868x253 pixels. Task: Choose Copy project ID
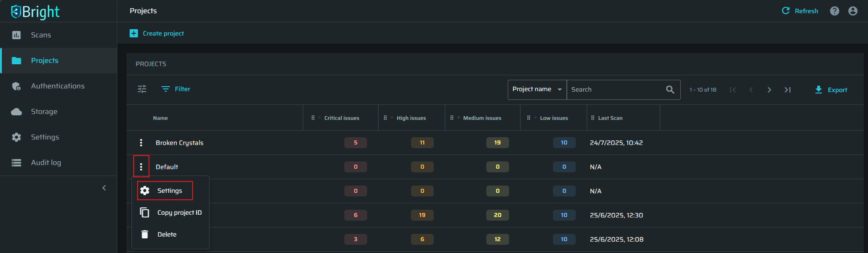tap(170, 212)
